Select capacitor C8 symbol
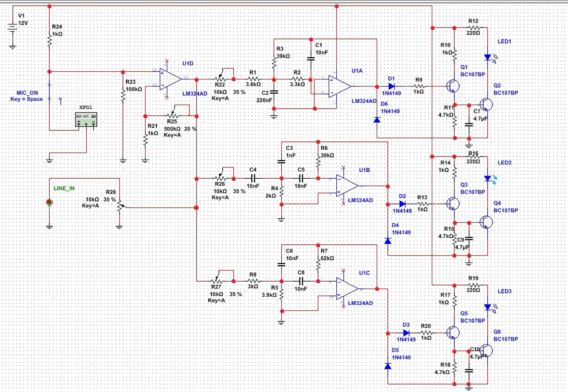This screenshot has width=568, height=392. tap(301, 281)
